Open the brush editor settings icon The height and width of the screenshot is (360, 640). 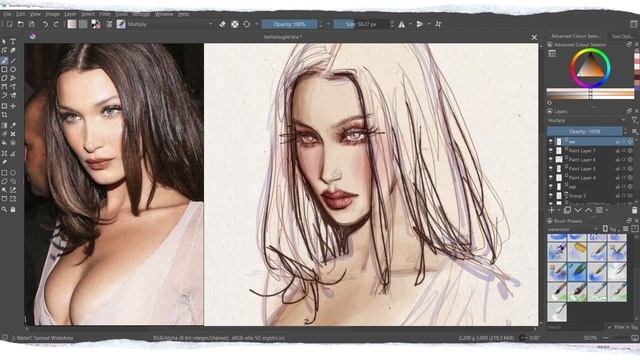[x=109, y=24]
